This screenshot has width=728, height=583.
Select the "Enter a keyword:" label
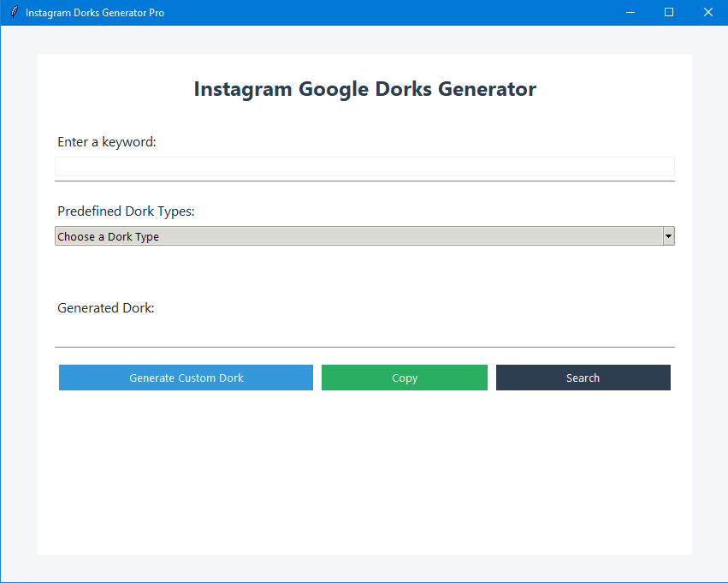tap(107, 142)
